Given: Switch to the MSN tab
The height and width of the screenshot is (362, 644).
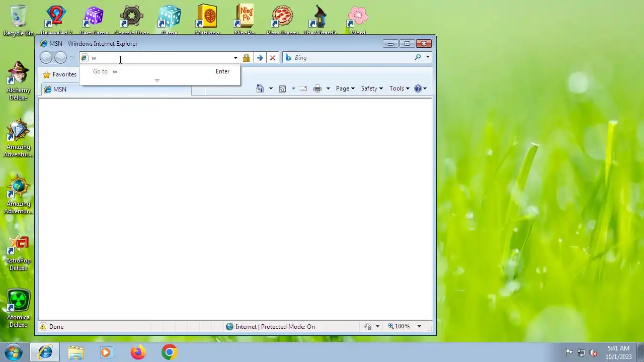Looking at the screenshot, I should point(116,89).
